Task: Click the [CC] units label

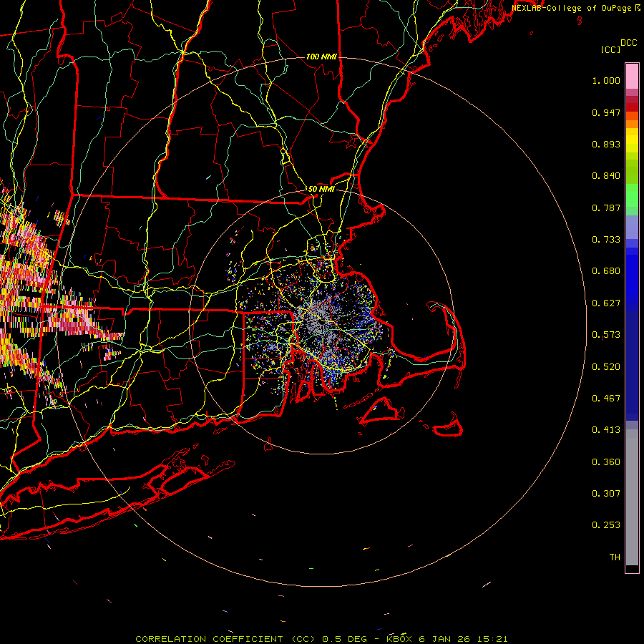Action: coord(610,49)
